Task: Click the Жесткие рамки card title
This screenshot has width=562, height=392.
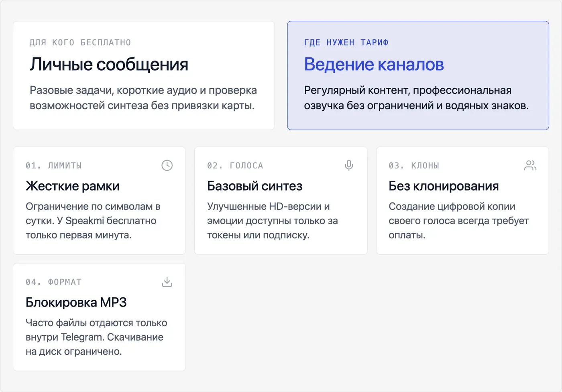Action: click(73, 186)
